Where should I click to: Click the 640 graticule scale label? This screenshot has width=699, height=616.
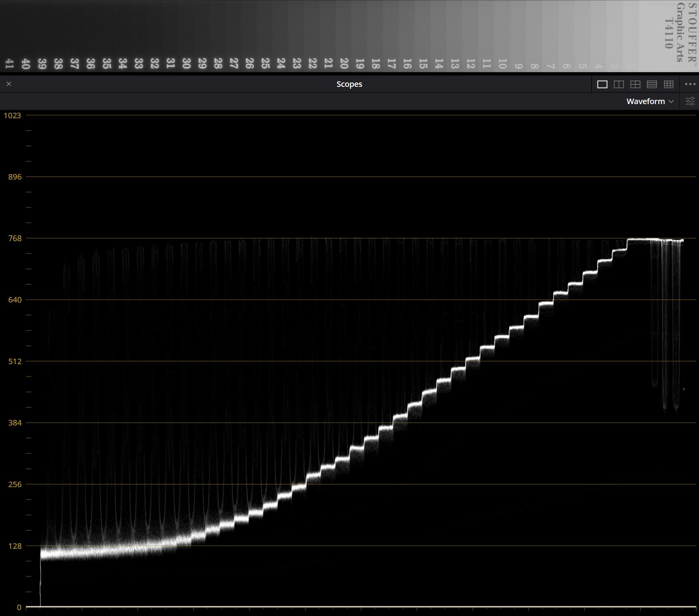15,300
